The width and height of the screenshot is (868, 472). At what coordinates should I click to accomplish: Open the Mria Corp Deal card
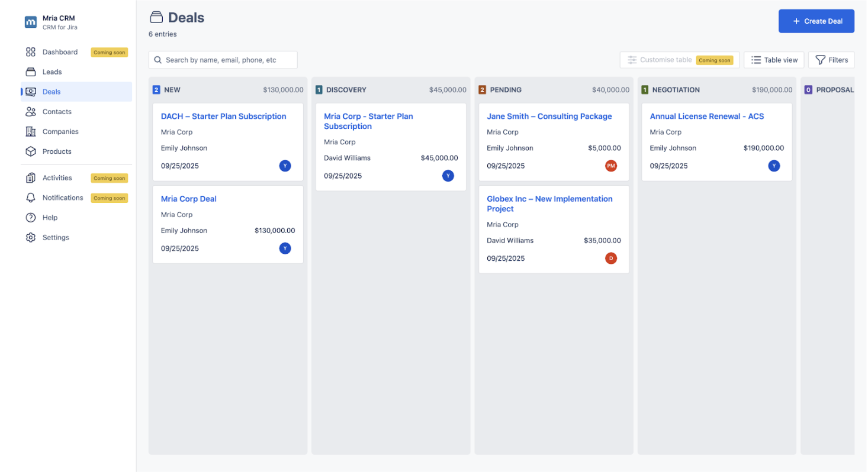click(189, 199)
